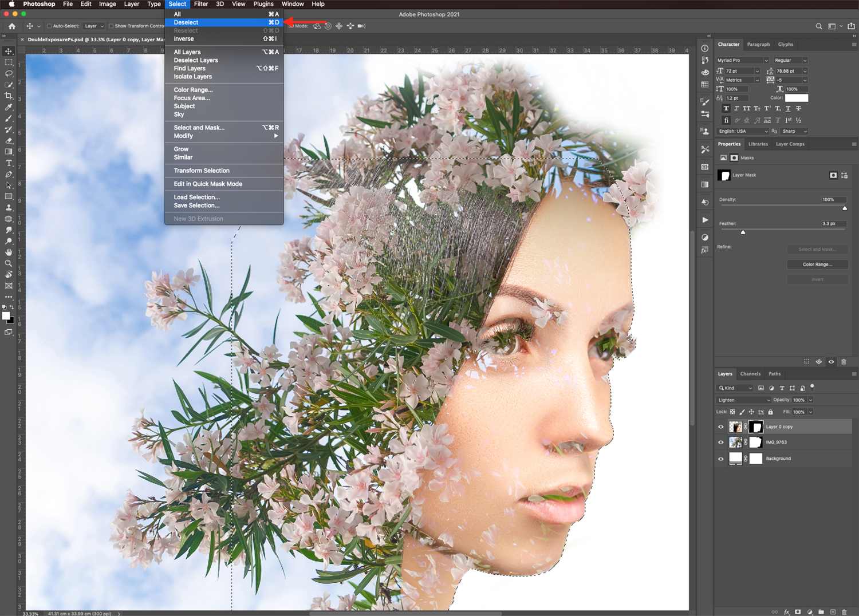Enable the Auto-Select checkbox
This screenshot has height=616, width=859.
coord(49,26)
